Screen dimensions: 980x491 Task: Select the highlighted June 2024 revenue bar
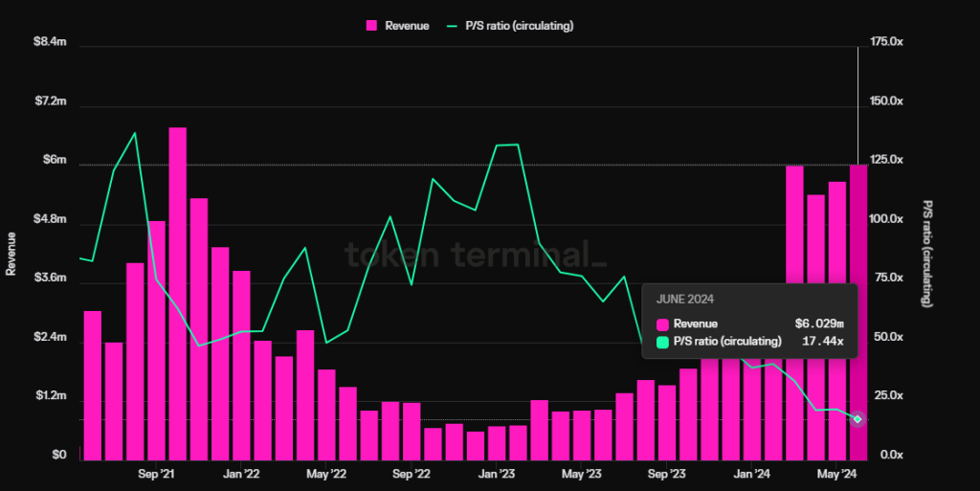(x=858, y=312)
